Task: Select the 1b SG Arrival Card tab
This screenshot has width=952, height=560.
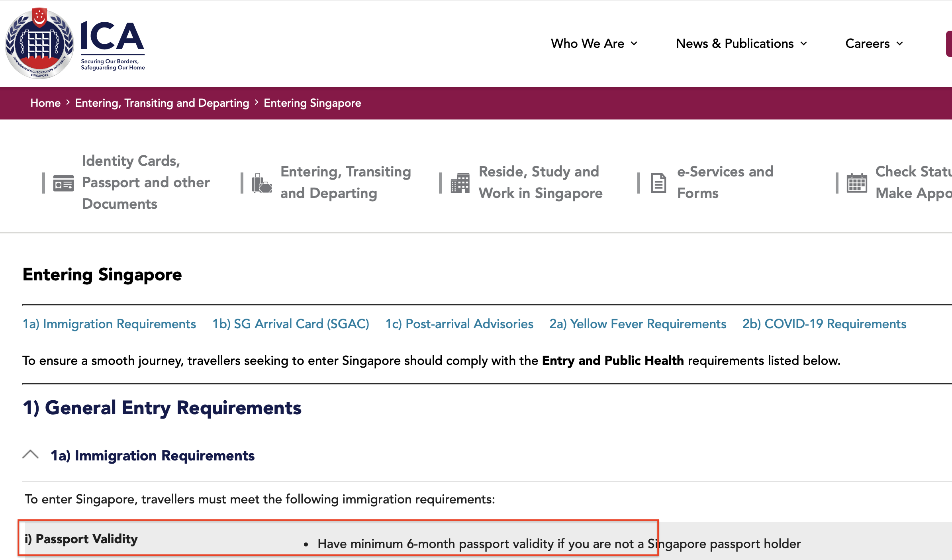Action: pos(290,324)
